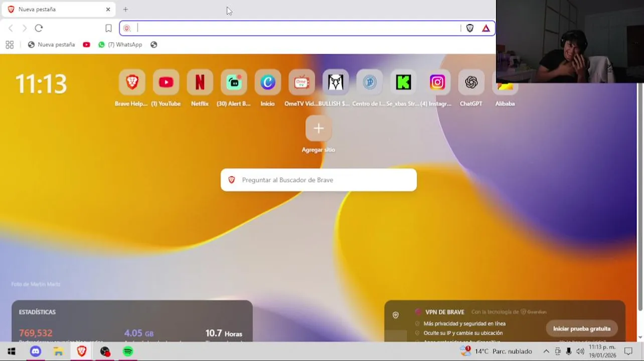Bookmark this page with the bookmark icon

click(x=108, y=28)
